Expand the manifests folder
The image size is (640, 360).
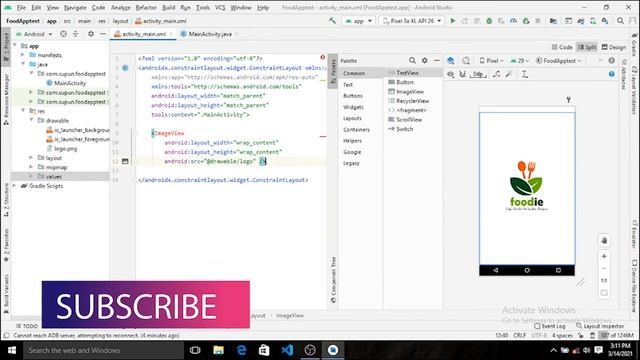pos(23,55)
